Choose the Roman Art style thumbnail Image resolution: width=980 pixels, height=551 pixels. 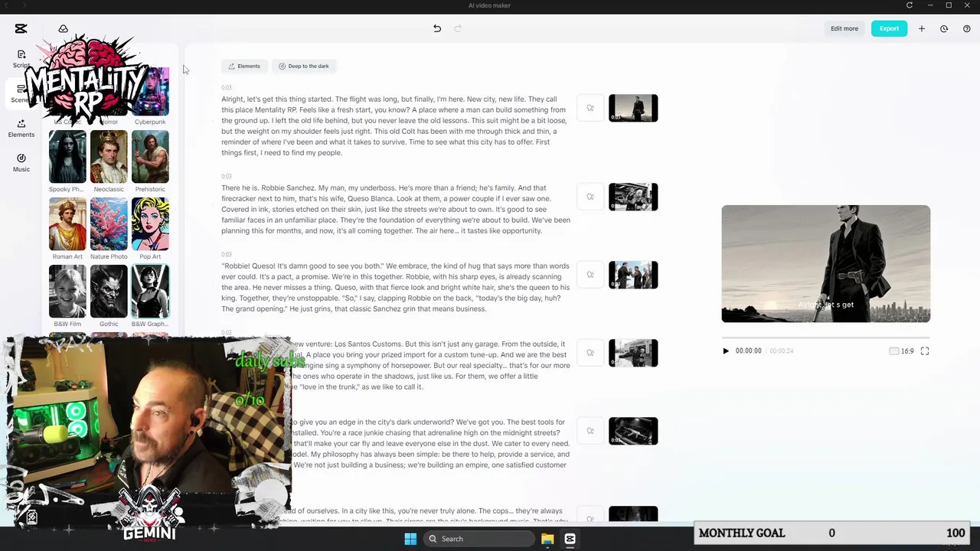[67, 224]
